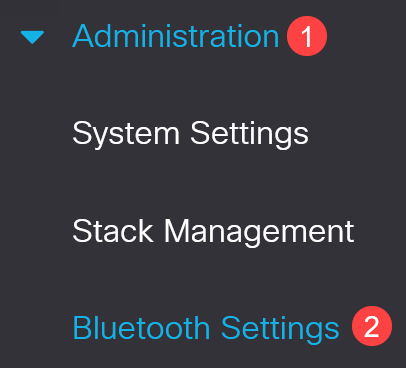Viewport: 406px width, 368px height.
Task: Select the step 1 marker beside Administration
Action: [307, 36]
